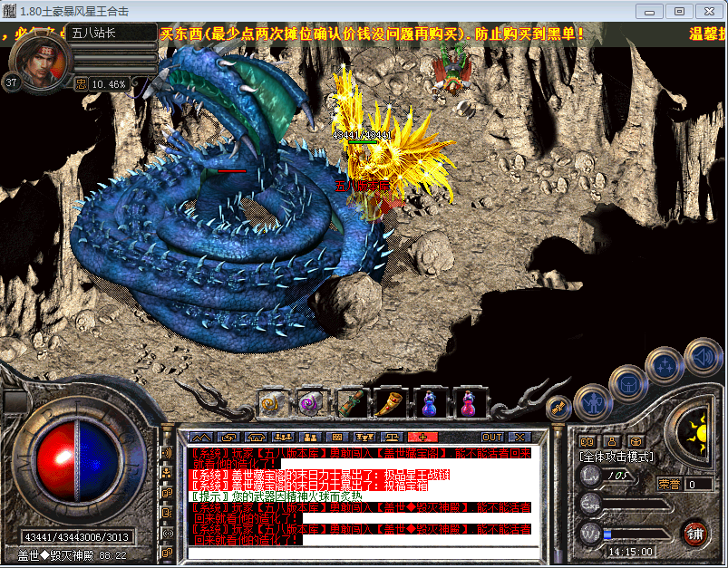Screen dimensions: 728x568
Task: Click the chest icon above attack mode
Action: click(x=636, y=442)
